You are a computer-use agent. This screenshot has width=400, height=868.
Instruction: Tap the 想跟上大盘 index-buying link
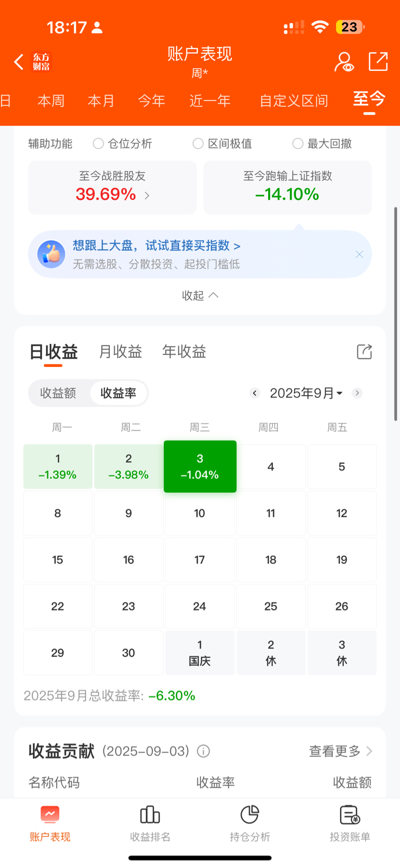click(x=157, y=246)
